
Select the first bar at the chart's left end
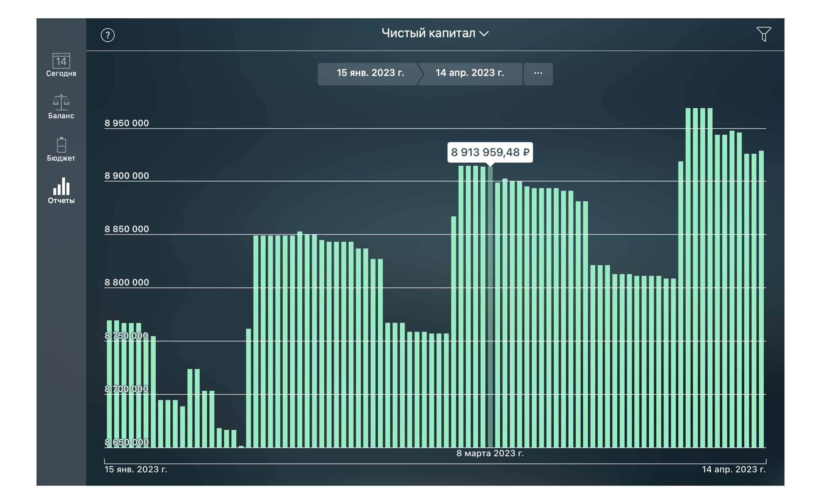(109, 384)
